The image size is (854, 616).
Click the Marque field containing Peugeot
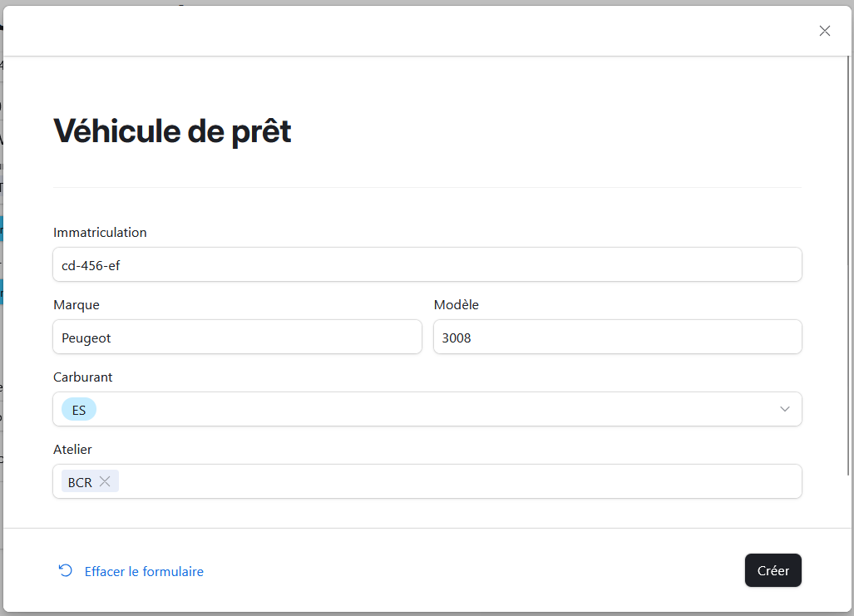point(237,337)
